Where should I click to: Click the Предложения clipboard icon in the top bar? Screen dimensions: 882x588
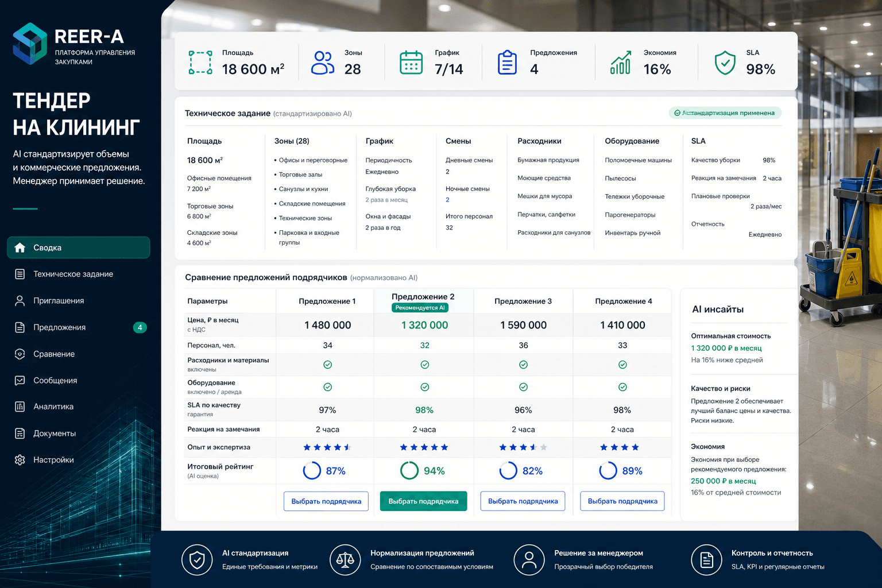pyautogui.click(x=507, y=63)
